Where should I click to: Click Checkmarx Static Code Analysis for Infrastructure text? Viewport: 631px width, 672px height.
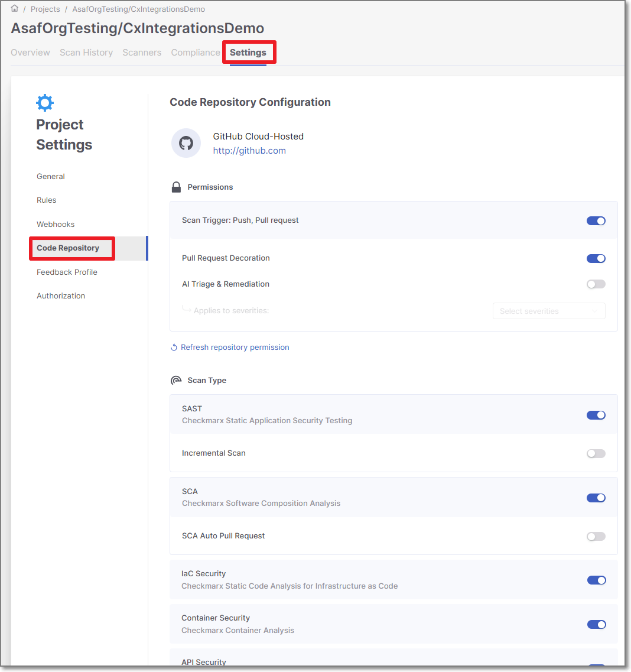click(290, 586)
